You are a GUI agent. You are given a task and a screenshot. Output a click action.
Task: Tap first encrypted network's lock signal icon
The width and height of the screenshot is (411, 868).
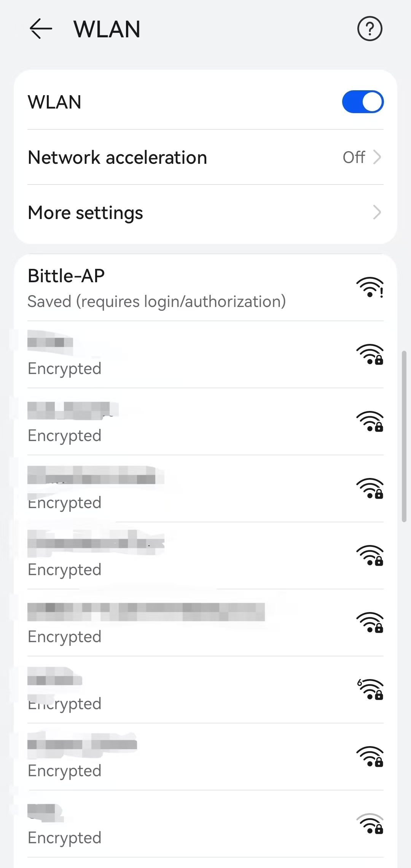370,355
